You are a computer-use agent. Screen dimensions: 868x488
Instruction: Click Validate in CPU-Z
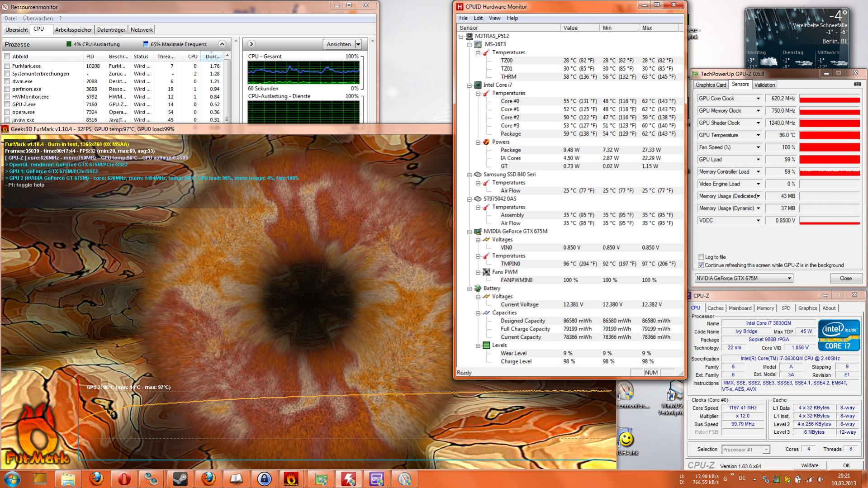pos(809,465)
